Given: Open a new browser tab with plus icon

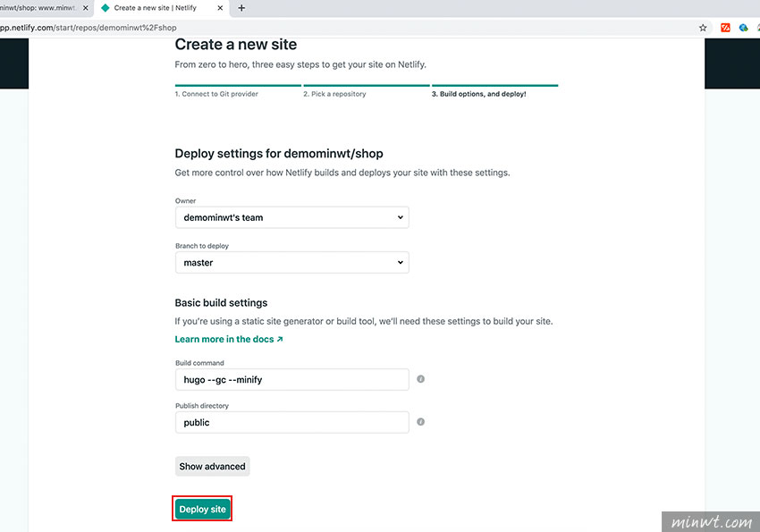Looking at the screenshot, I should click(241, 8).
